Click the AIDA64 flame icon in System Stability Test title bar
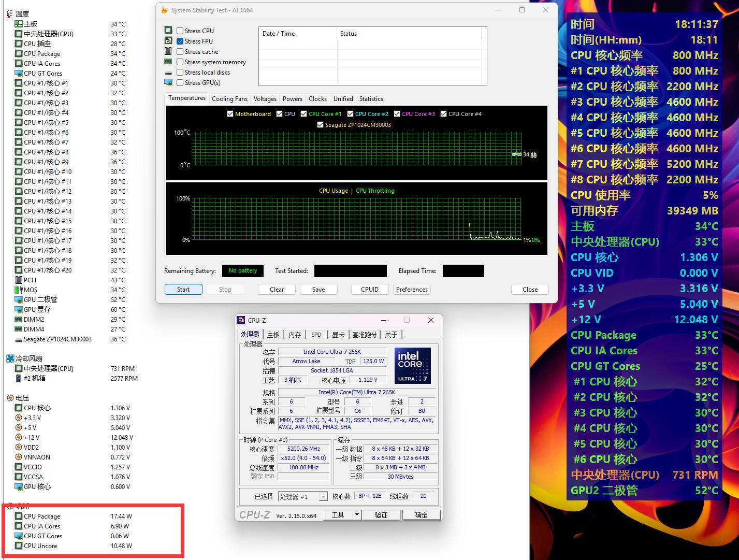 (x=164, y=10)
